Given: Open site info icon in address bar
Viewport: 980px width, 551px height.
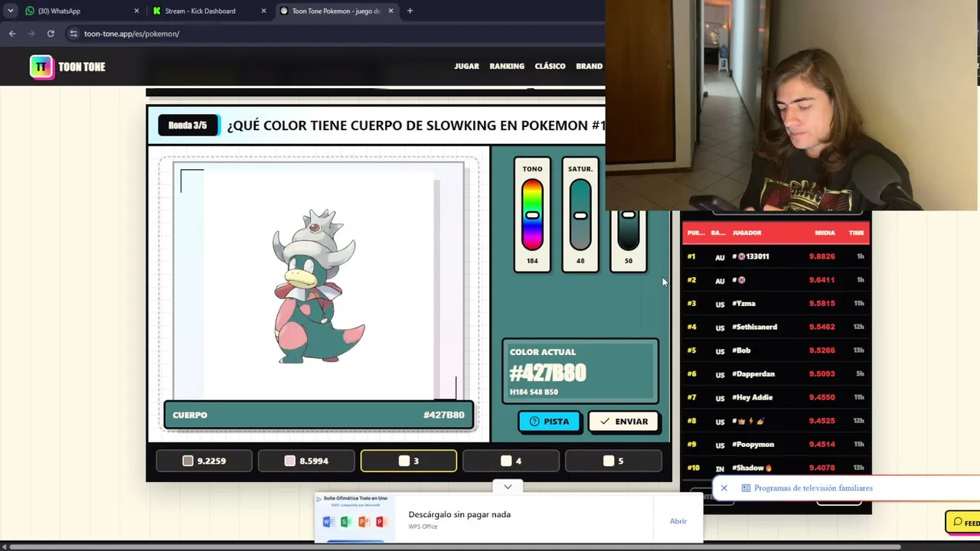Looking at the screenshot, I should coord(73,34).
